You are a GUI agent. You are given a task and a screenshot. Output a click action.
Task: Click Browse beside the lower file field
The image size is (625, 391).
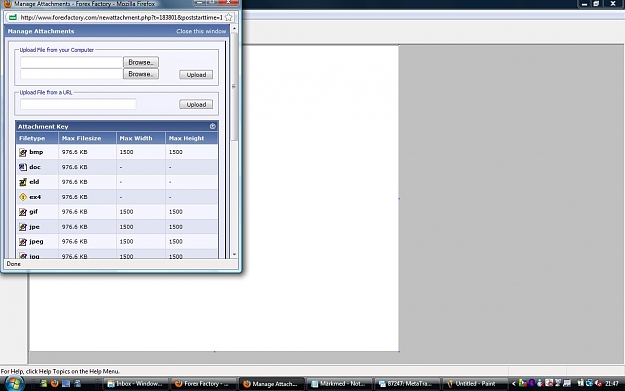tap(141, 74)
